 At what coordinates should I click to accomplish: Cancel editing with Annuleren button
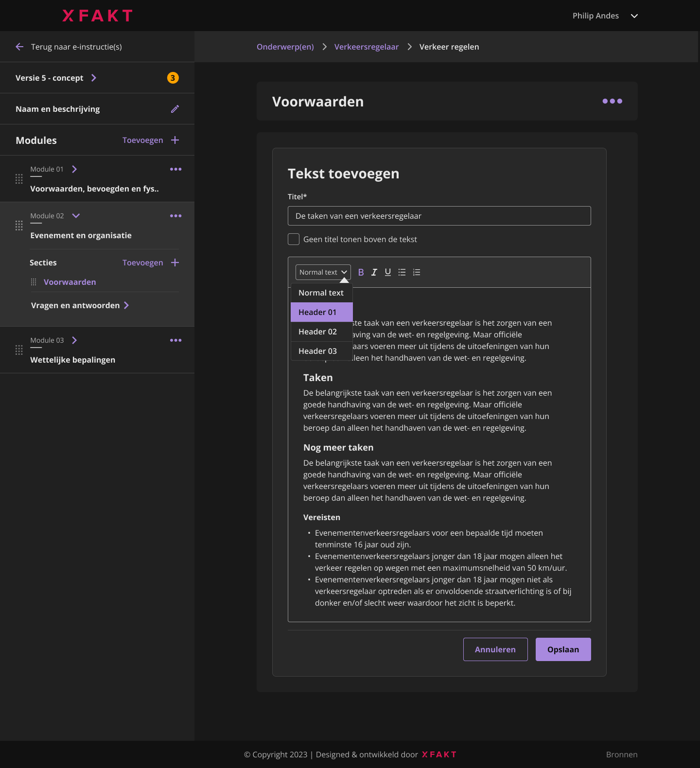(495, 649)
